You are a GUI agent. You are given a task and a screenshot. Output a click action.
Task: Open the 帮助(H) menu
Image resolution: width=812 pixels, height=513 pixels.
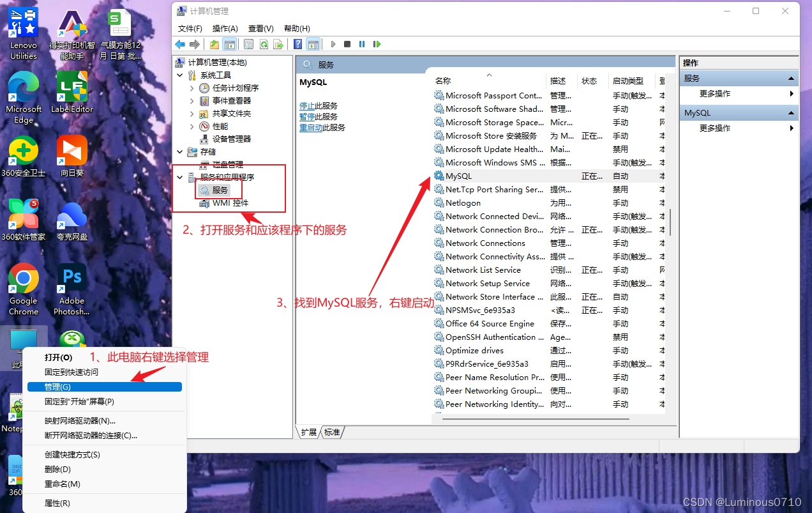pyautogui.click(x=297, y=29)
